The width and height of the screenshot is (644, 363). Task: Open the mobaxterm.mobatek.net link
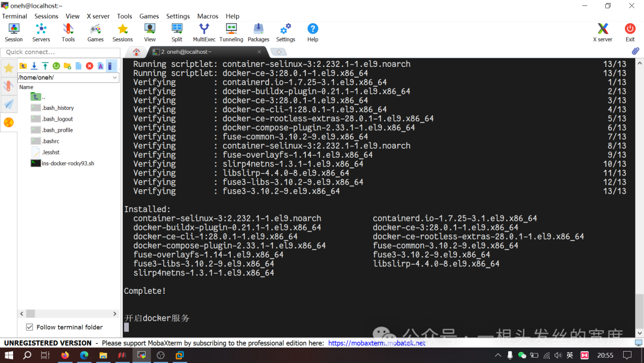[377, 343]
